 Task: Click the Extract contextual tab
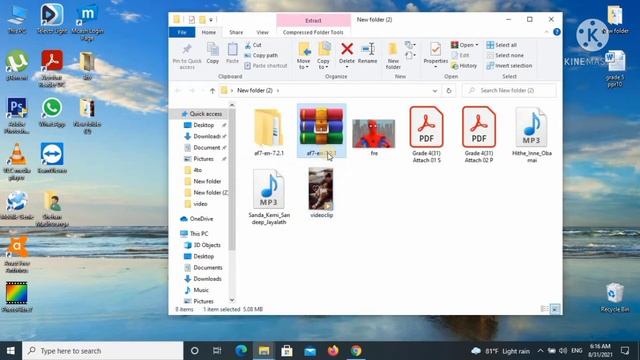[x=313, y=20]
